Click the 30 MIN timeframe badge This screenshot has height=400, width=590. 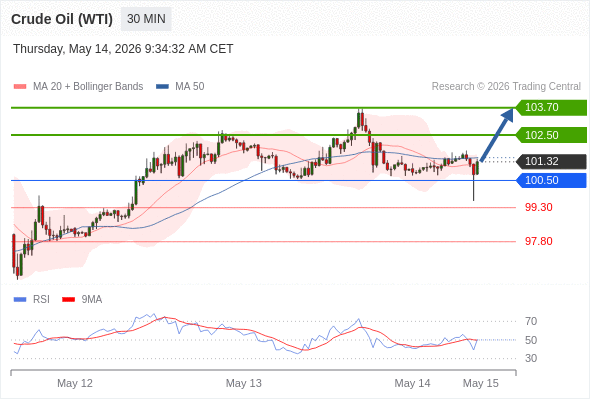click(x=146, y=19)
